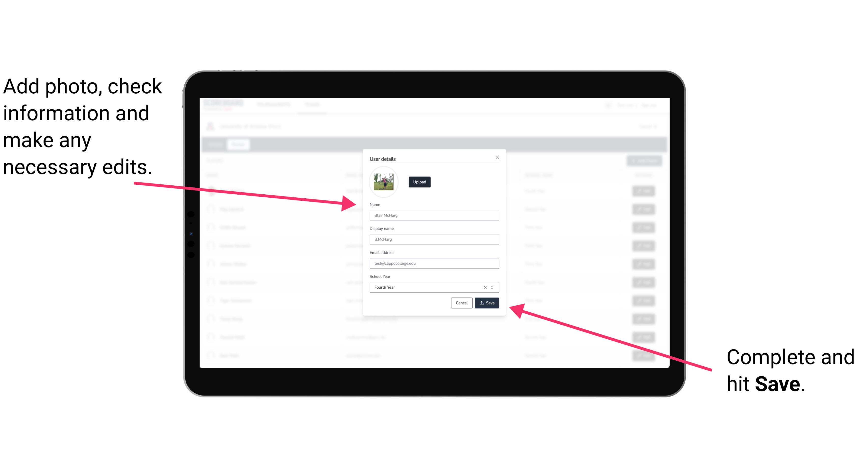Click the Save button
Viewport: 868px width, 467px height.
coord(487,302)
